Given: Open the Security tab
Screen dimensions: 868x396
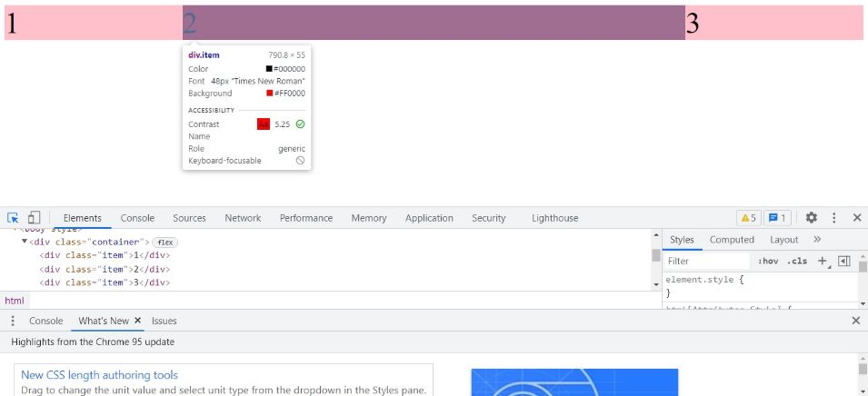Looking at the screenshot, I should 488,218.
